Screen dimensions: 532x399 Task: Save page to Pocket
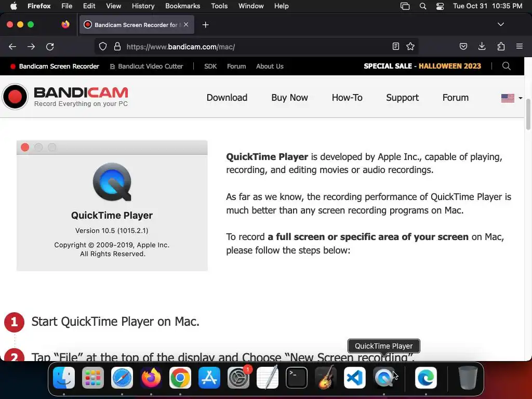pyautogui.click(x=463, y=46)
